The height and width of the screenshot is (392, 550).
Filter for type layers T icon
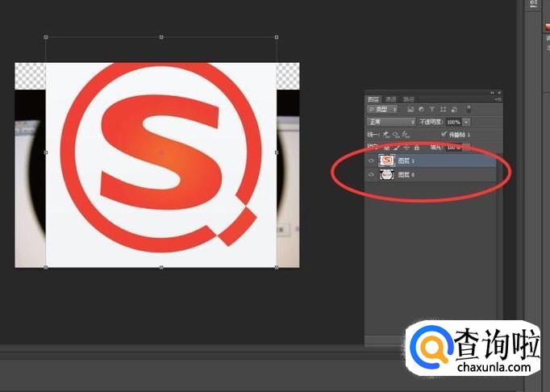click(432, 110)
